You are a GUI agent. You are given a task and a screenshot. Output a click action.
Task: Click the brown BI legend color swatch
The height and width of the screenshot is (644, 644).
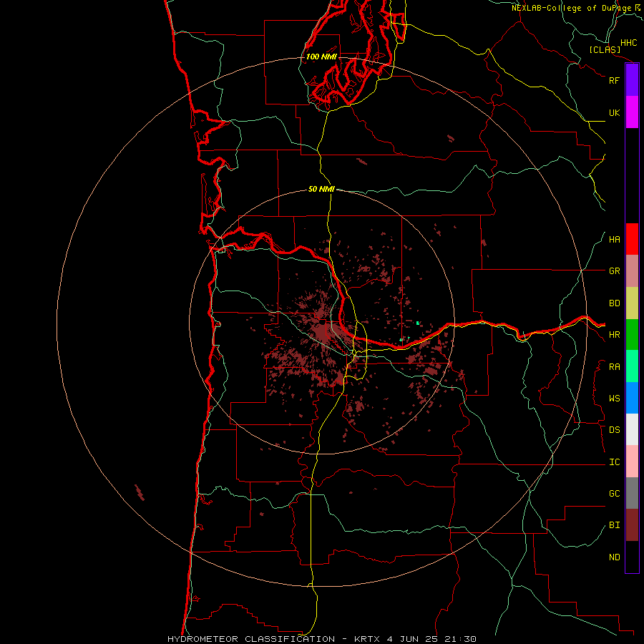(632, 525)
